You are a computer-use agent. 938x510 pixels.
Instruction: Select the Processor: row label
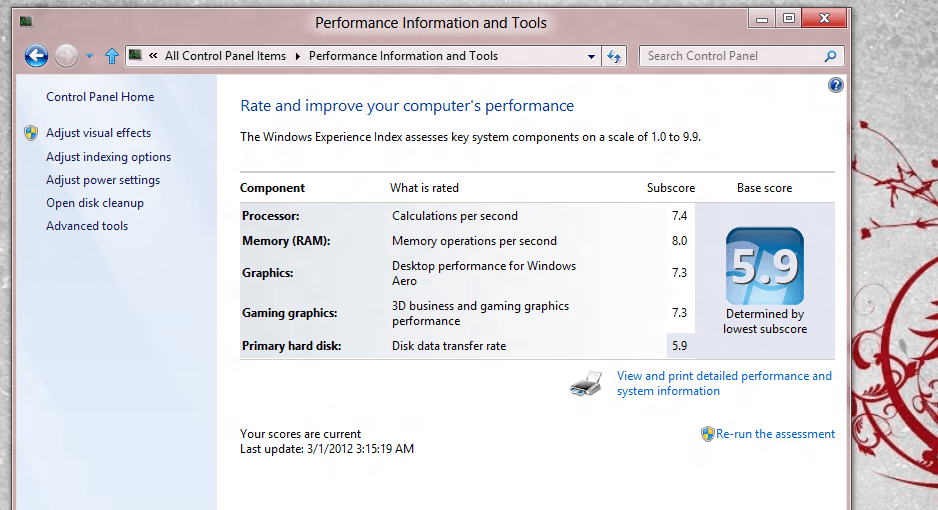[x=270, y=216]
